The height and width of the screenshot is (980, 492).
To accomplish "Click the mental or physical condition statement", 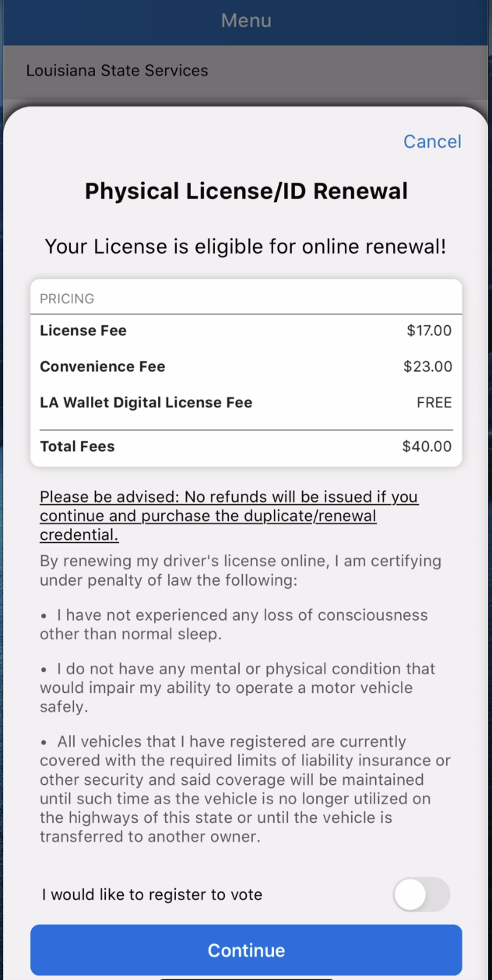I will [237, 688].
